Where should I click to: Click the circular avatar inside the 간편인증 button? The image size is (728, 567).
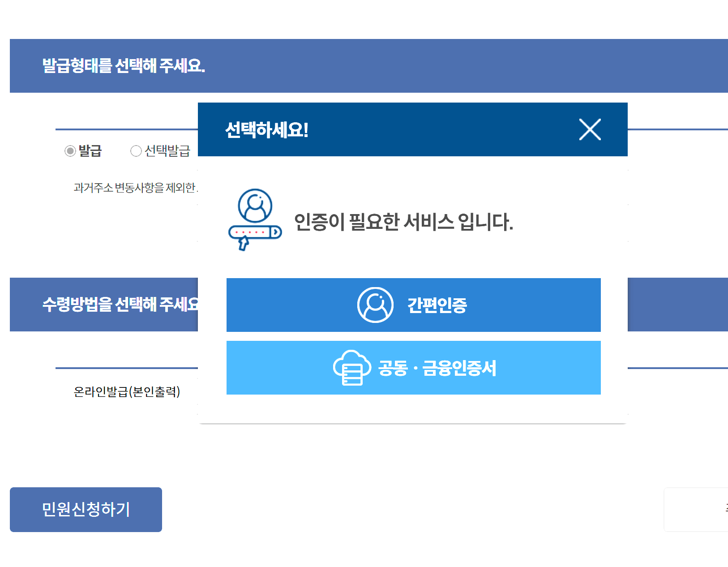[376, 305]
